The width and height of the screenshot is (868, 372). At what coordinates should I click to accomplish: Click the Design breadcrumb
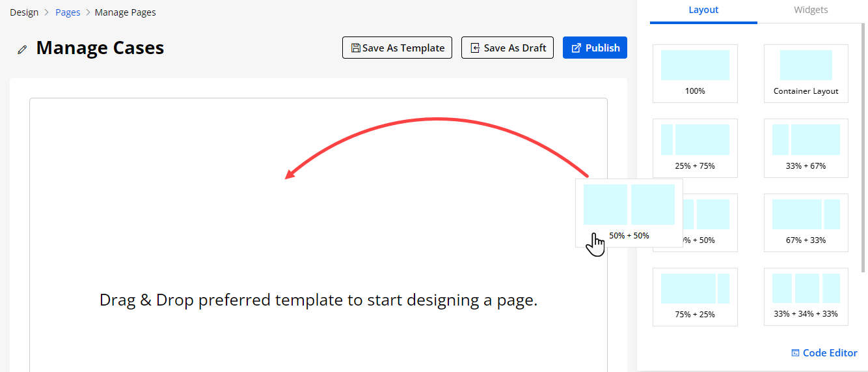pos(24,12)
